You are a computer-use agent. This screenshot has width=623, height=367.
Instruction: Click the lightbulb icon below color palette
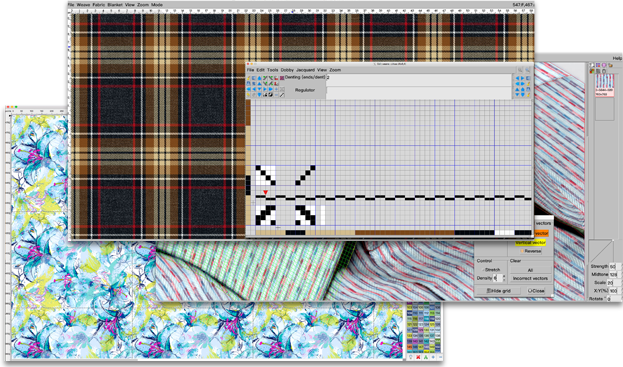[x=410, y=357]
